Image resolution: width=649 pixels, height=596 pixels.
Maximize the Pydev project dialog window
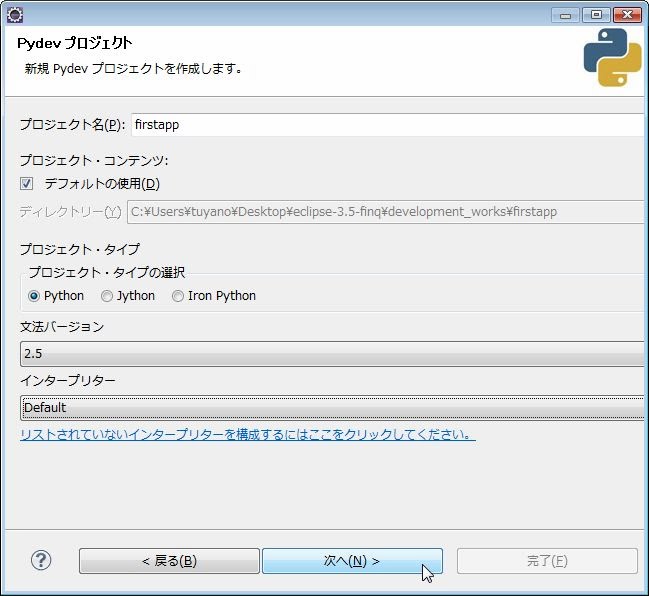pos(597,14)
